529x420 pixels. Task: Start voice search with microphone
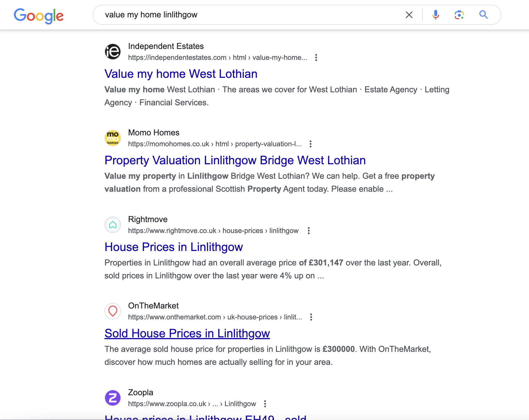[x=435, y=15]
